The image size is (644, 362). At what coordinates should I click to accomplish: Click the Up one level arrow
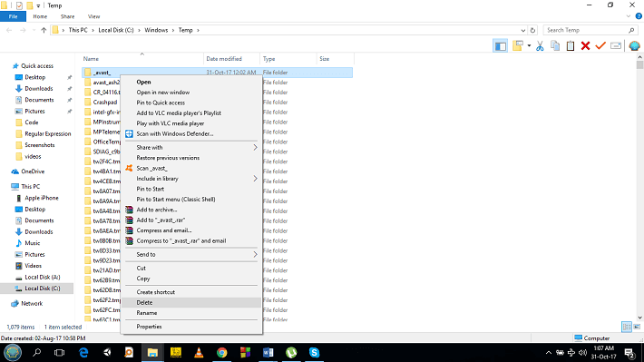[x=44, y=30]
